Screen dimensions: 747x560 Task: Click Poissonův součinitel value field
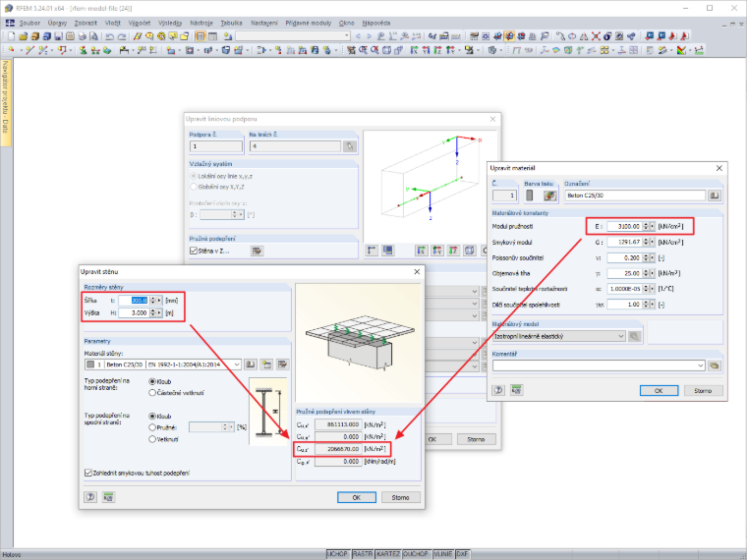coord(624,257)
